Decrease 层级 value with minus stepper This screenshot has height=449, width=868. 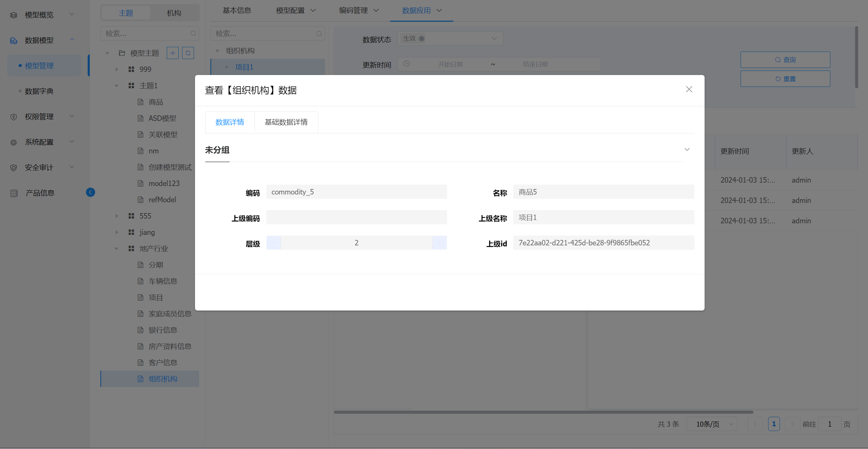click(274, 243)
